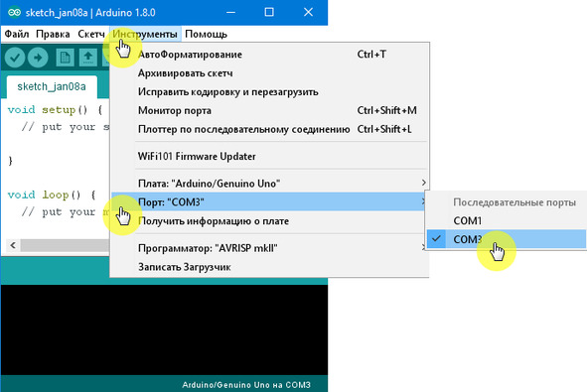This screenshot has width=587, height=392.
Task: Open Монитор порта
Action: pos(269,110)
